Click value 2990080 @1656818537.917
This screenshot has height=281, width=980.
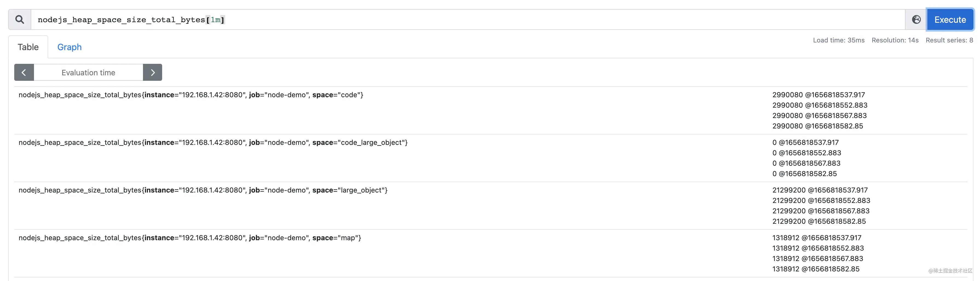click(x=818, y=95)
